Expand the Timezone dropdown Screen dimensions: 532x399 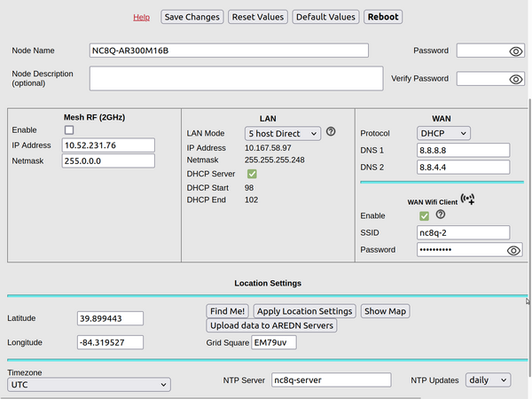pyautogui.click(x=89, y=385)
